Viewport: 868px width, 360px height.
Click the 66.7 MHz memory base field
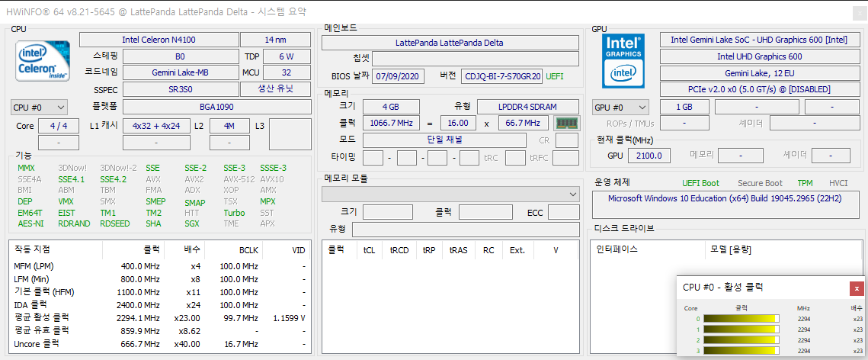(x=524, y=123)
